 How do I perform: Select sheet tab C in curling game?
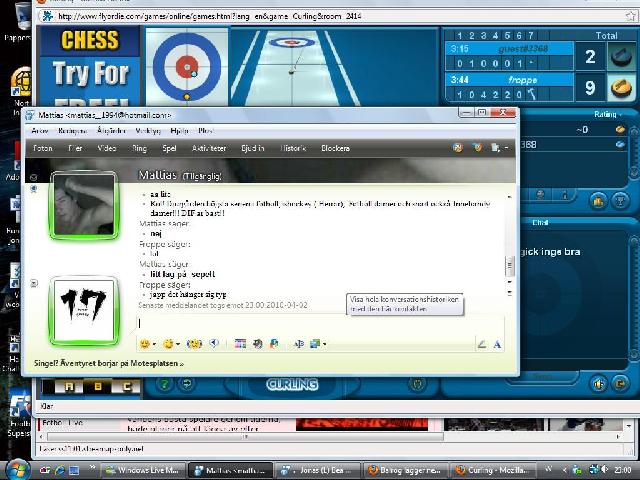pyautogui.click(x=126, y=386)
